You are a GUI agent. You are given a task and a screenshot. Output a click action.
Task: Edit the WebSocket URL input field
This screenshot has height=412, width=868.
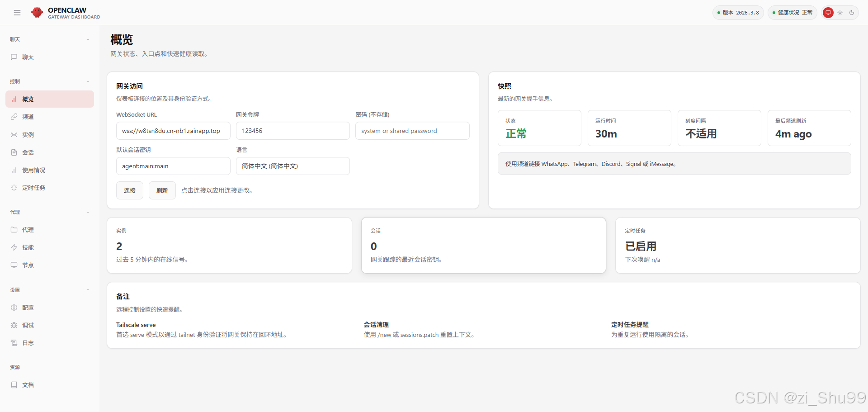(173, 131)
